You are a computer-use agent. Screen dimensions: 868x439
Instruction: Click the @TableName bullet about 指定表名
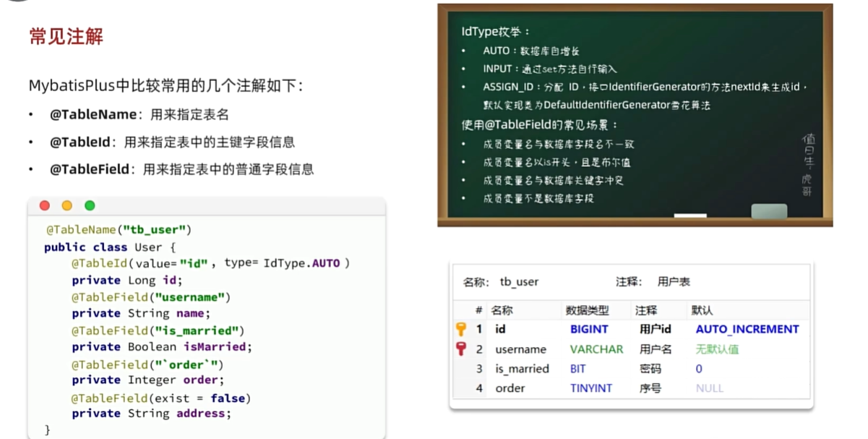[x=139, y=114]
